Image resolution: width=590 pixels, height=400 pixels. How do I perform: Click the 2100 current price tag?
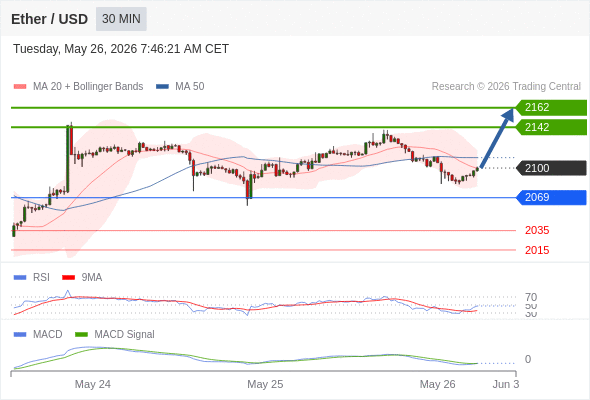coord(551,168)
